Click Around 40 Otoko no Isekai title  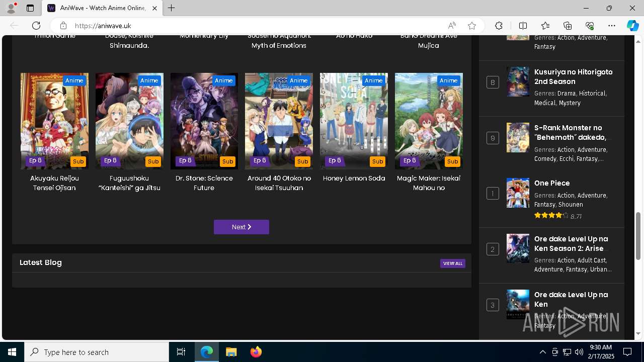(279, 183)
